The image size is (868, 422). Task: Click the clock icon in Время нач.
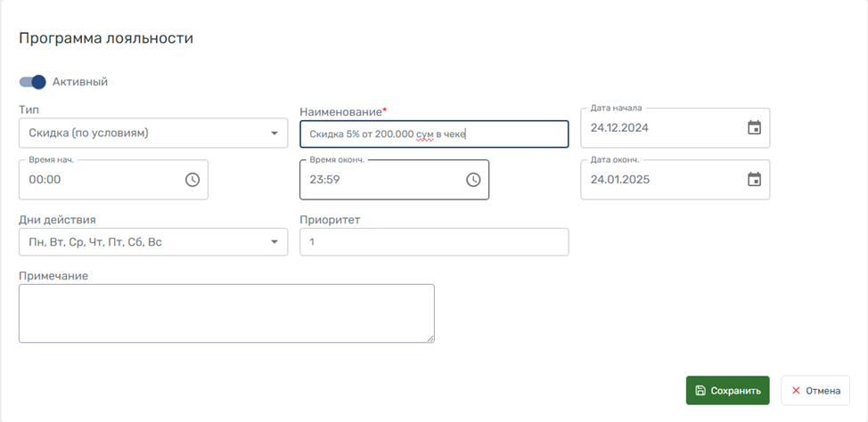[x=192, y=180]
